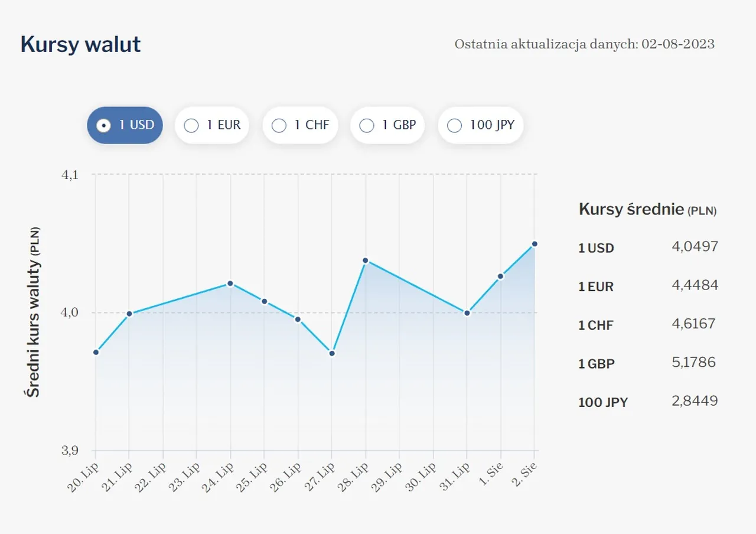The height and width of the screenshot is (534, 756).
Task: Click the Kursy walut heading
Action: point(80,44)
